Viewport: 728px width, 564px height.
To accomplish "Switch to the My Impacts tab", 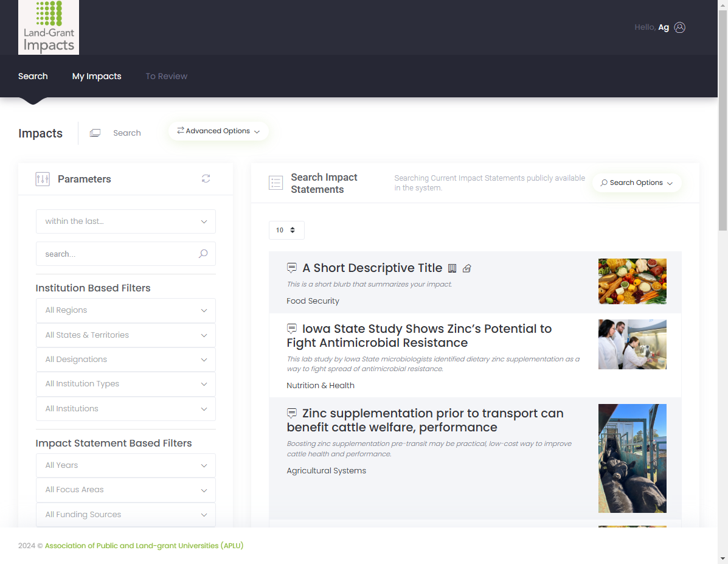I will pyautogui.click(x=97, y=76).
